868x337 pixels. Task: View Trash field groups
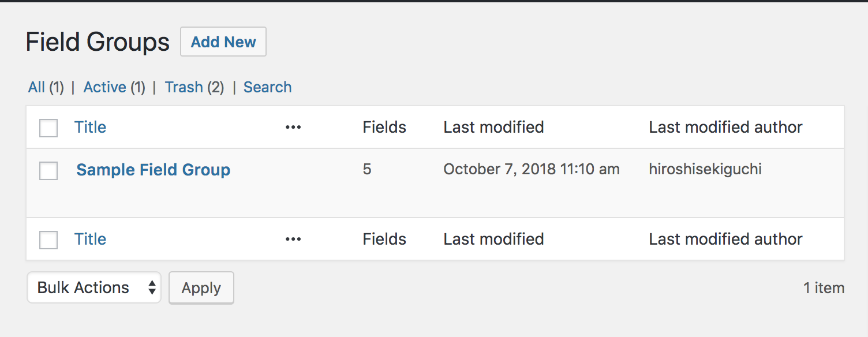pyautogui.click(x=184, y=87)
